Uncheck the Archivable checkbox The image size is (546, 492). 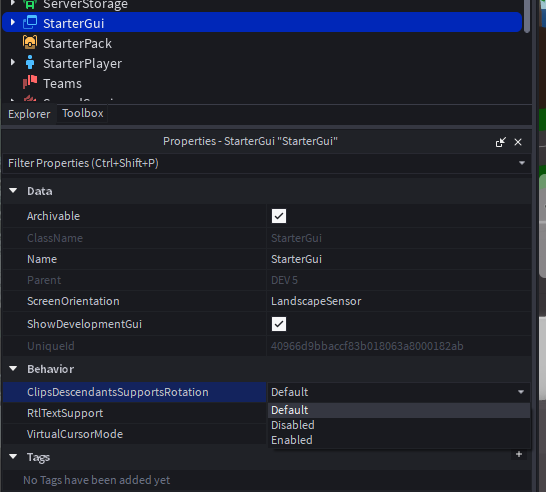point(279,216)
